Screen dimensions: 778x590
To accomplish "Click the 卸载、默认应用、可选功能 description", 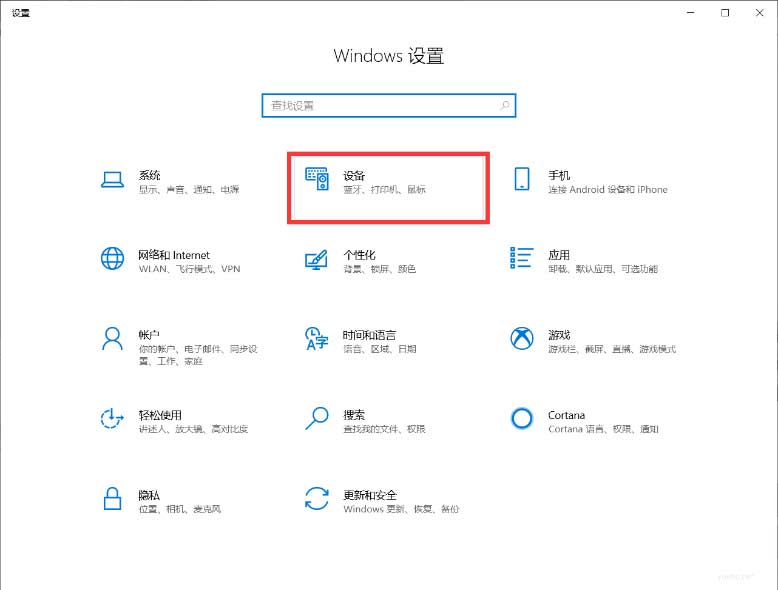I will pos(603,269).
